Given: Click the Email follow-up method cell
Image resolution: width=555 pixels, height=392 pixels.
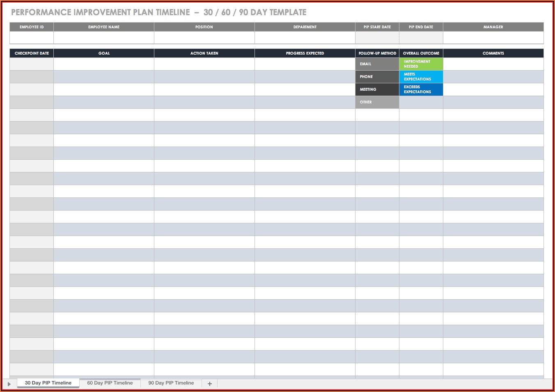Looking at the screenshot, I should click(377, 64).
